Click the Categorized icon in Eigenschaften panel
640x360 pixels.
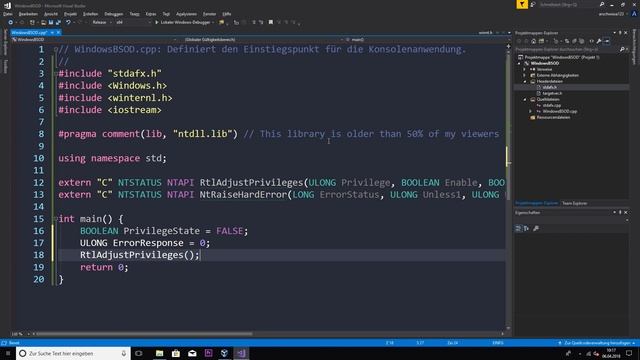(x=518, y=229)
